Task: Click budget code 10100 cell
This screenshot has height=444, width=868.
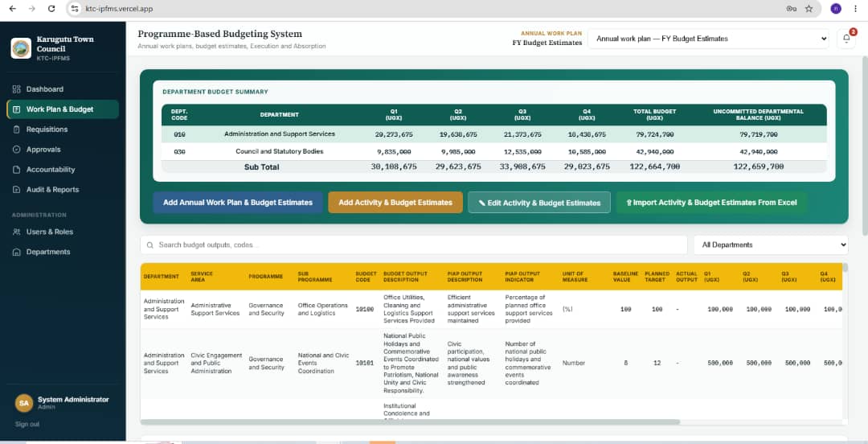Action: point(365,310)
